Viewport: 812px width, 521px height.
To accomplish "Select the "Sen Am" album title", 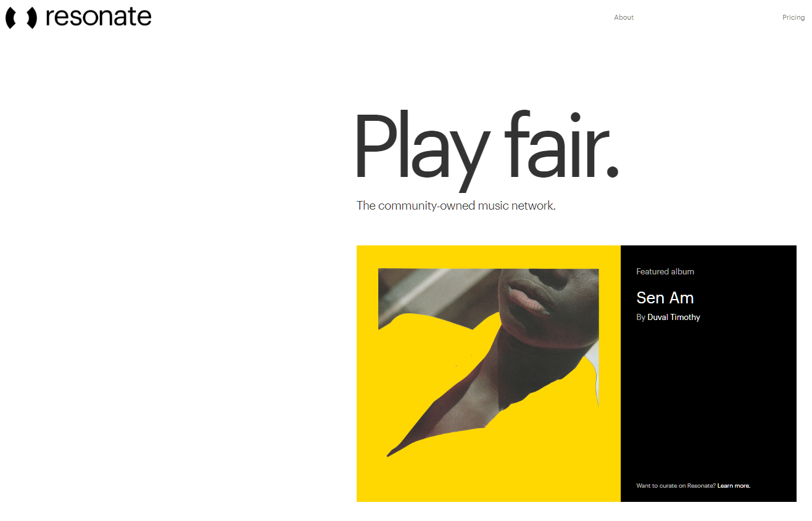I will click(665, 298).
